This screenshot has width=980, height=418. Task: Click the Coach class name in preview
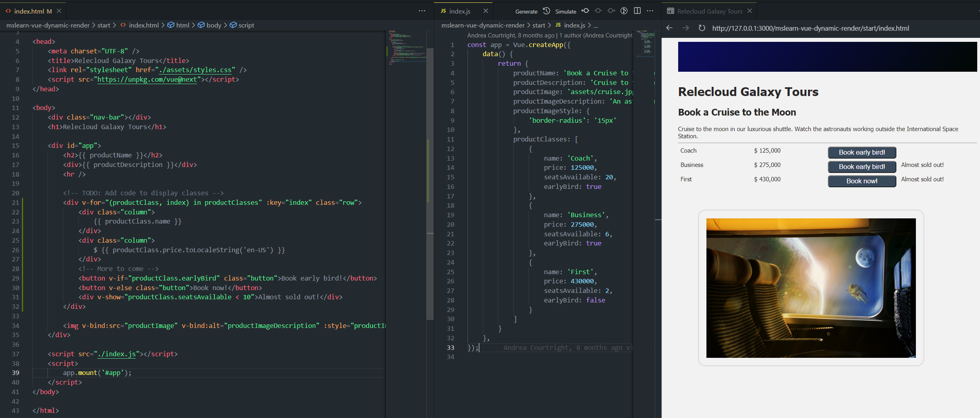click(688, 151)
